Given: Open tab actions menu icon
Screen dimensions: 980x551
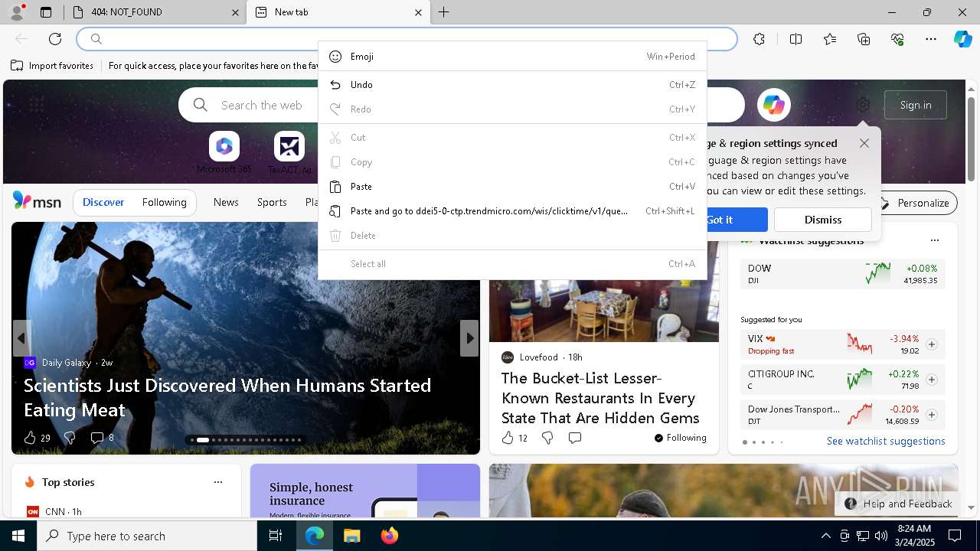Looking at the screenshot, I should 46,12.
